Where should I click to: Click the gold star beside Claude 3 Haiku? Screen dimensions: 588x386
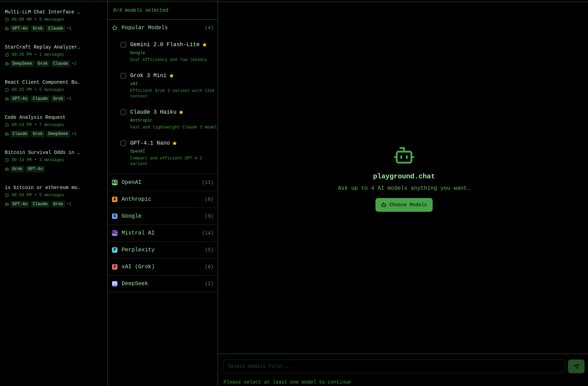tap(181, 112)
